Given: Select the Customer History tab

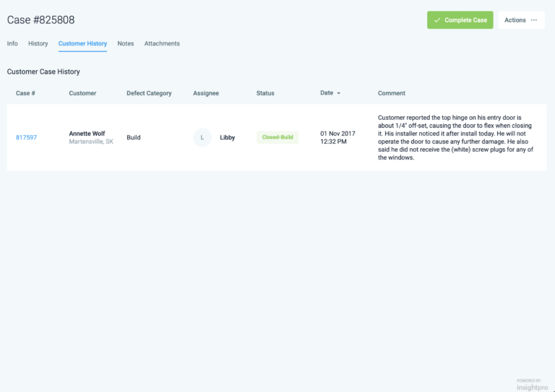Looking at the screenshot, I should point(82,43).
